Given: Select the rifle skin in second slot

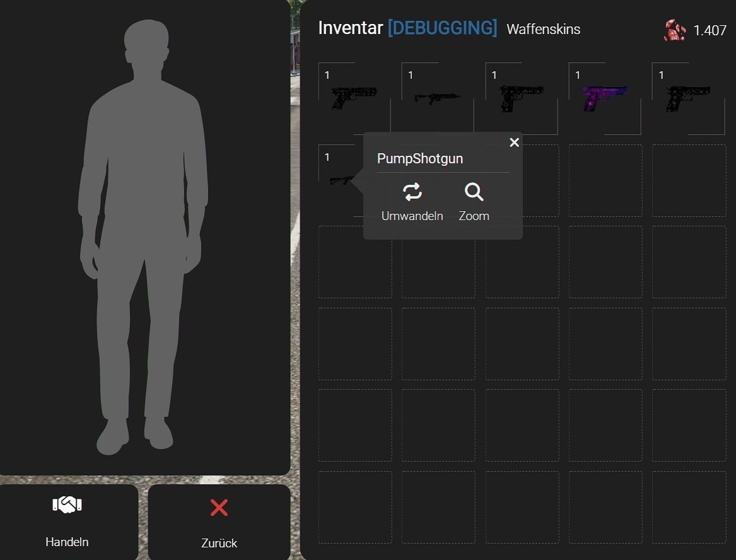Looking at the screenshot, I should [x=437, y=98].
